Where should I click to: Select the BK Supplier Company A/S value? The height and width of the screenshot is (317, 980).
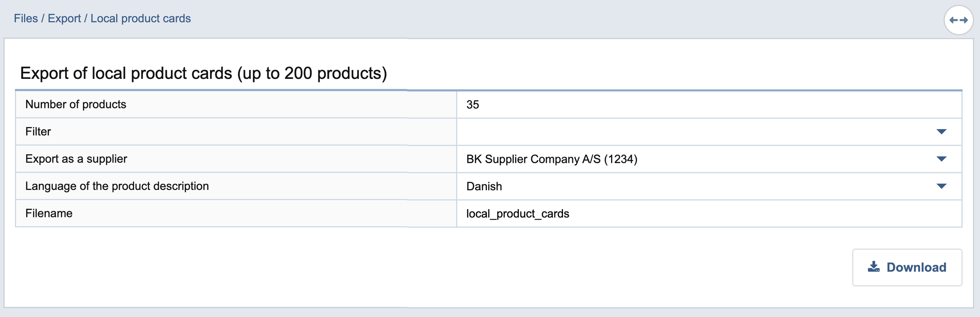tap(552, 159)
